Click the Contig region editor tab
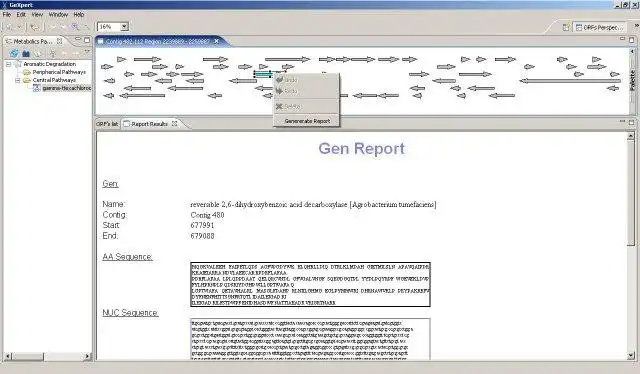The height and width of the screenshot is (374, 640). pos(158,41)
